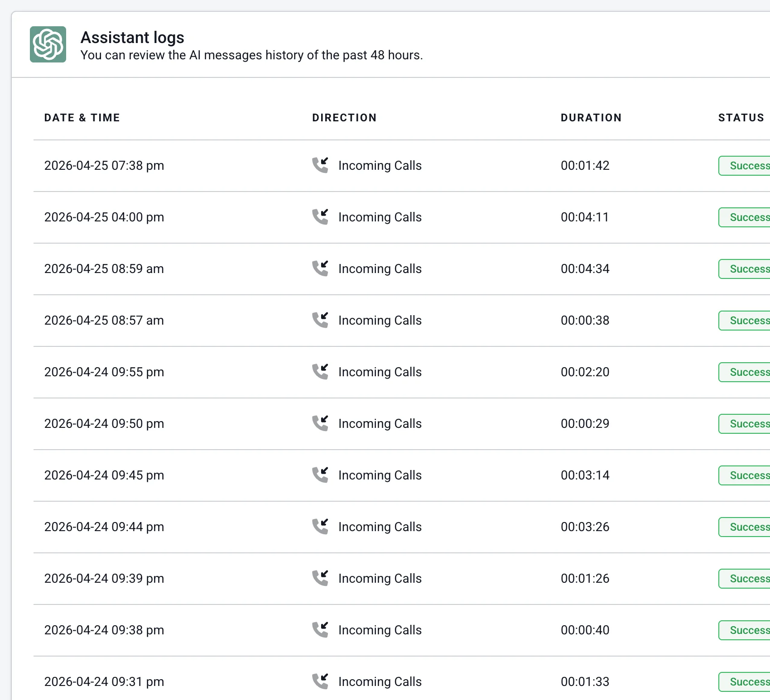Click the duration value 00:00:38
This screenshot has height=700, width=770.
coord(585,321)
